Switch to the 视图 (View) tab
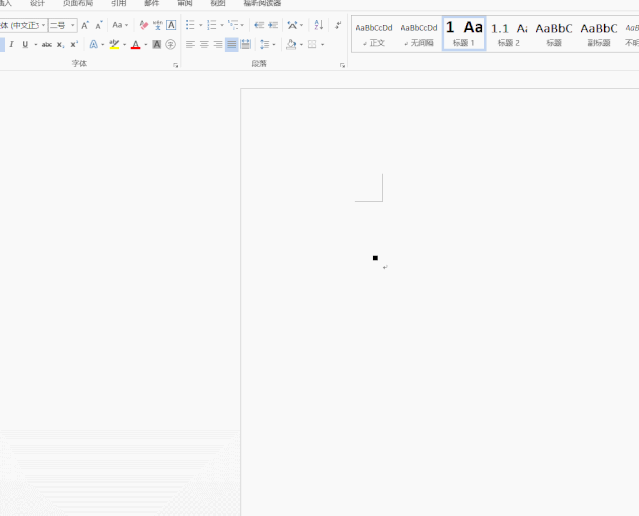This screenshot has width=639, height=516. click(218, 3)
